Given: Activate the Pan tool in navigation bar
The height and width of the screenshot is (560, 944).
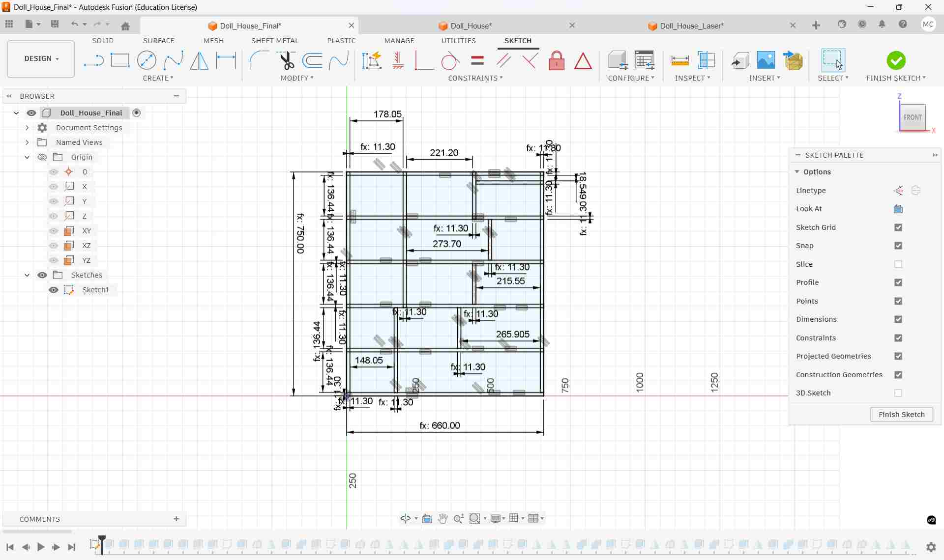Looking at the screenshot, I should click(x=442, y=518).
